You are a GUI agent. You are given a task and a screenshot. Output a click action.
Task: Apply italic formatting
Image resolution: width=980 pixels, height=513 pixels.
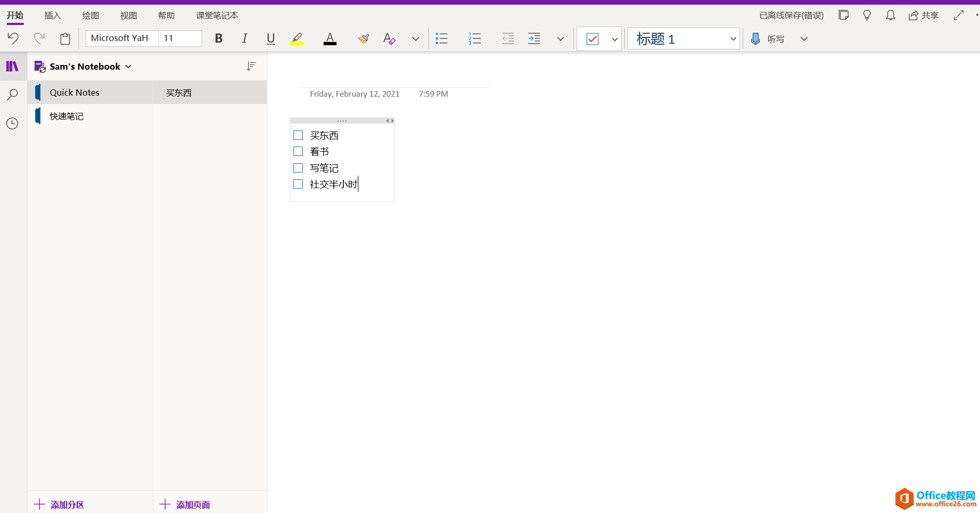pos(244,38)
